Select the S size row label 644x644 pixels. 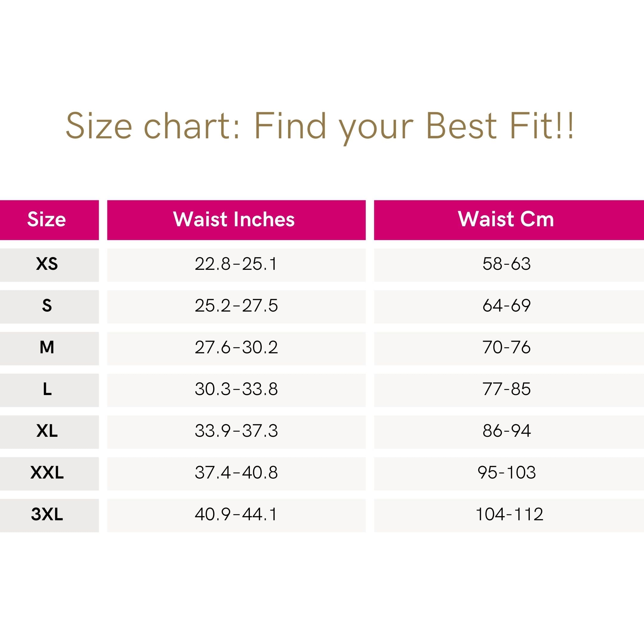click(x=47, y=306)
